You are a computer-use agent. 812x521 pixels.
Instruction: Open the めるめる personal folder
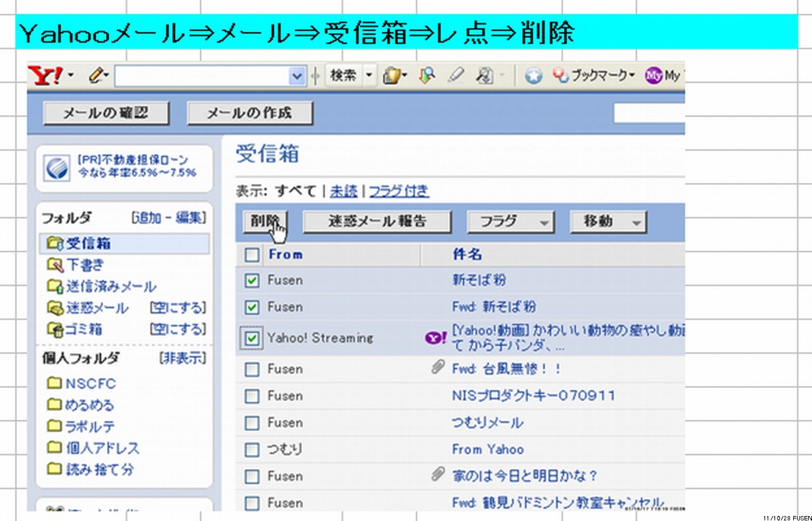click(x=90, y=405)
